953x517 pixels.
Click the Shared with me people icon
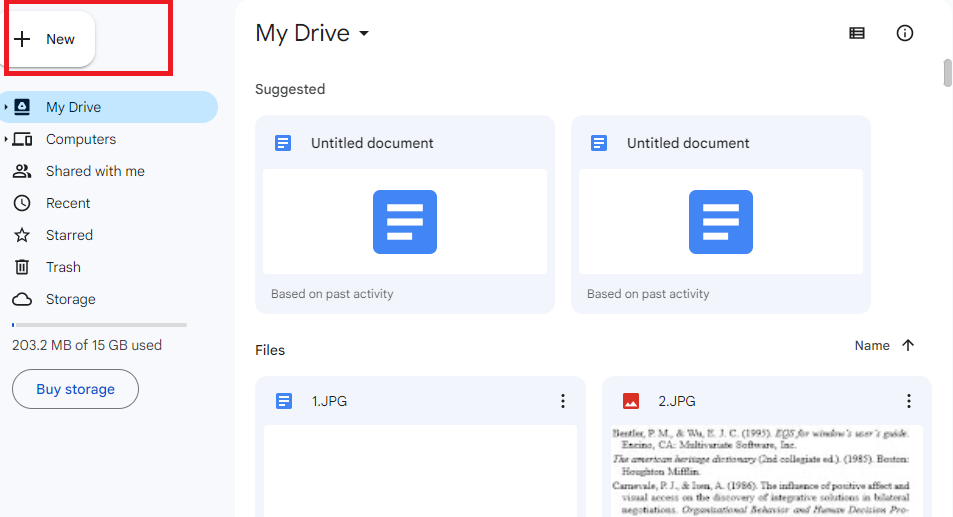click(x=22, y=171)
